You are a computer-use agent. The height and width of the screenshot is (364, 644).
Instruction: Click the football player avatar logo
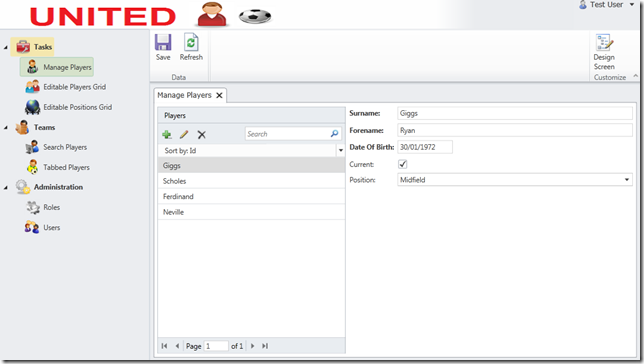[212, 14]
